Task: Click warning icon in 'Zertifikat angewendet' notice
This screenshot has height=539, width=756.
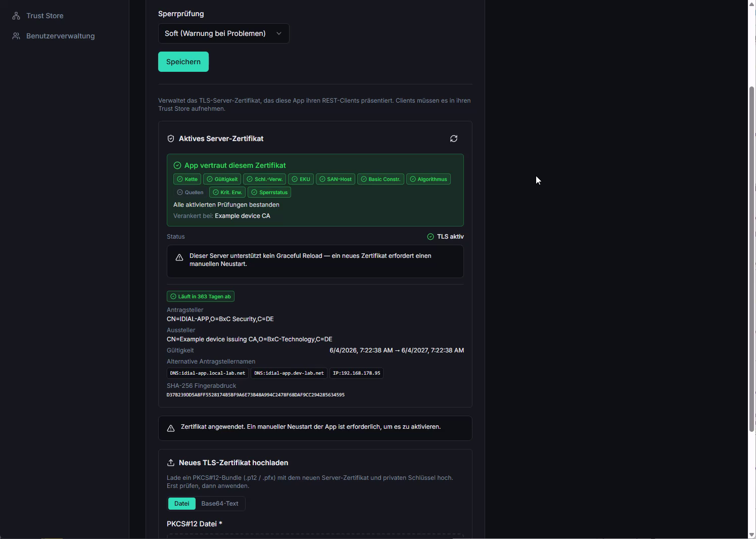Action: click(x=171, y=428)
